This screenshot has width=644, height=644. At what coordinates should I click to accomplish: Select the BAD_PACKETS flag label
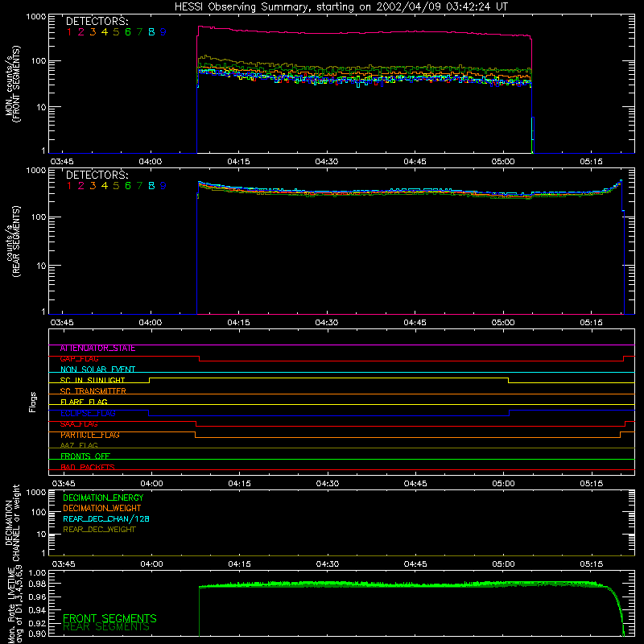pos(88,467)
